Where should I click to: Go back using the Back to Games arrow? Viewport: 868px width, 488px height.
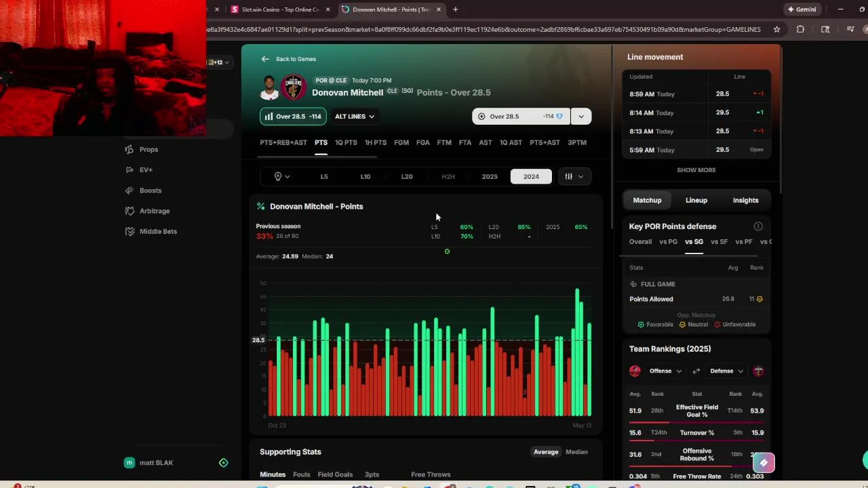coord(265,59)
